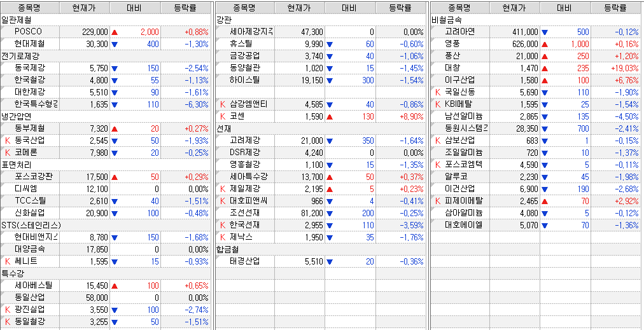Screen dimensions: 644x330
Task: Click the K marker beside 삼강엠앤티
Action: click(223, 105)
